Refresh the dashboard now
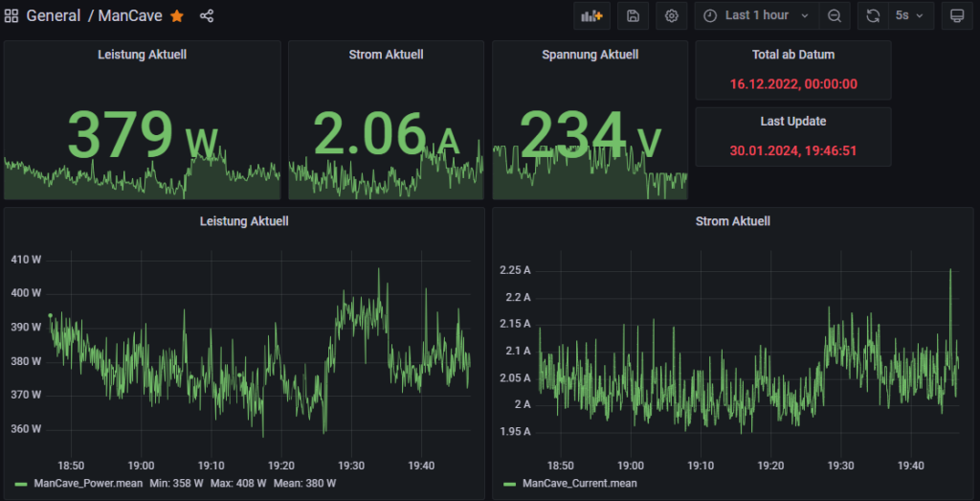980x501 pixels. pos(873,15)
